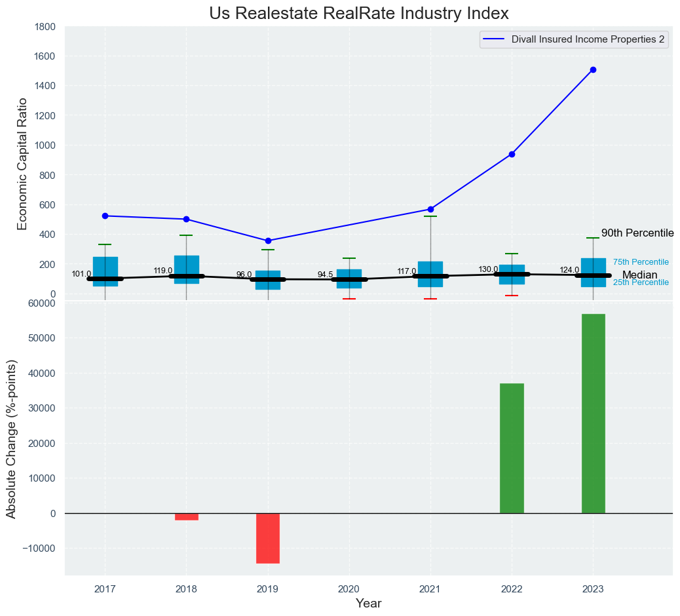
Task: Click the 25th Percentile label
Action: [641, 282]
